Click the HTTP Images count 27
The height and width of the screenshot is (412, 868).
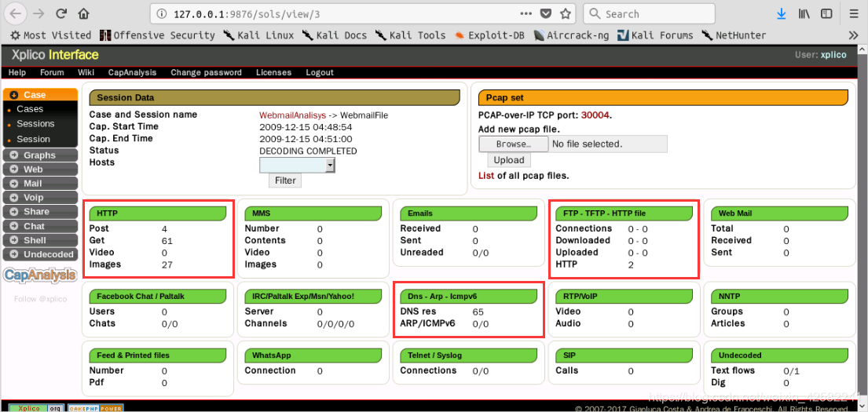167,265
